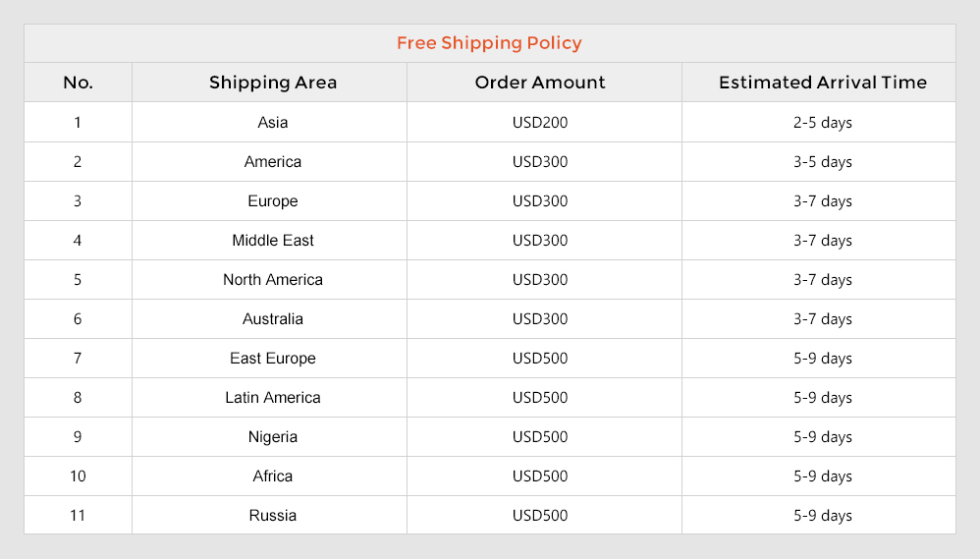The image size is (980, 560).
Task: Click the Australia shipping area
Action: 273,319
